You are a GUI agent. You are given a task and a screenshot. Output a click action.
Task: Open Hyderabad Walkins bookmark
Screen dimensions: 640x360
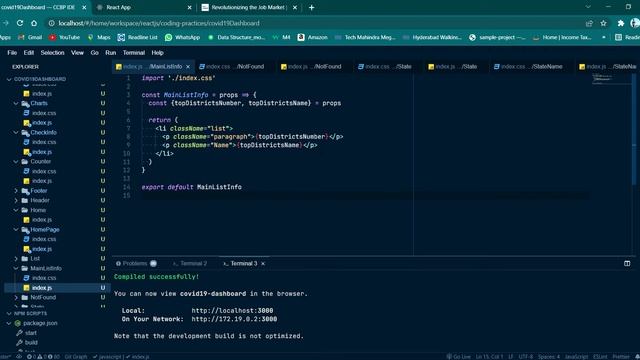coord(432,37)
